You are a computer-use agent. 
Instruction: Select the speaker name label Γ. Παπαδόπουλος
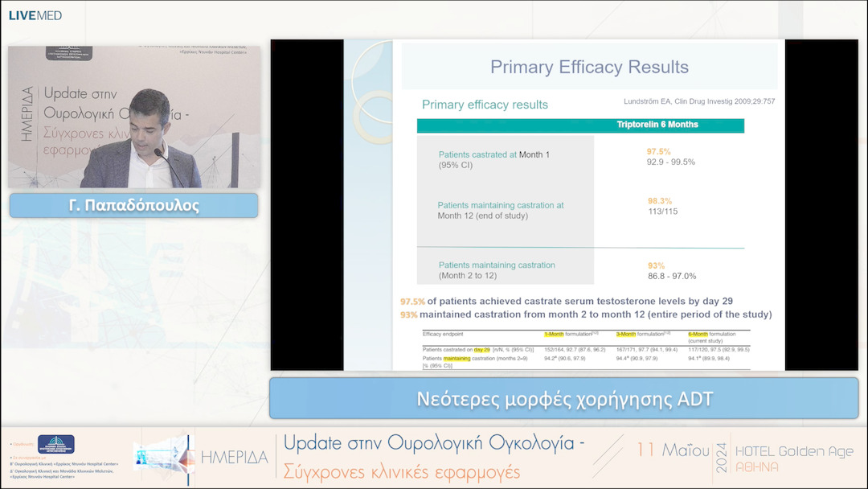[x=133, y=205]
